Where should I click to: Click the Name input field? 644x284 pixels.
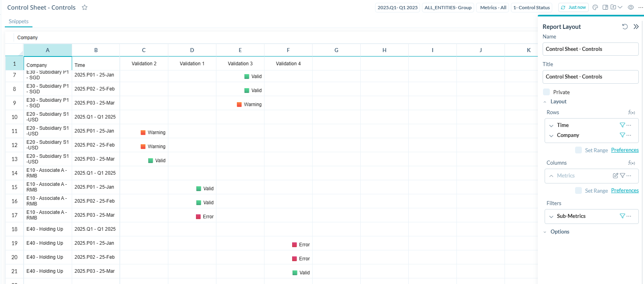coord(591,49)
